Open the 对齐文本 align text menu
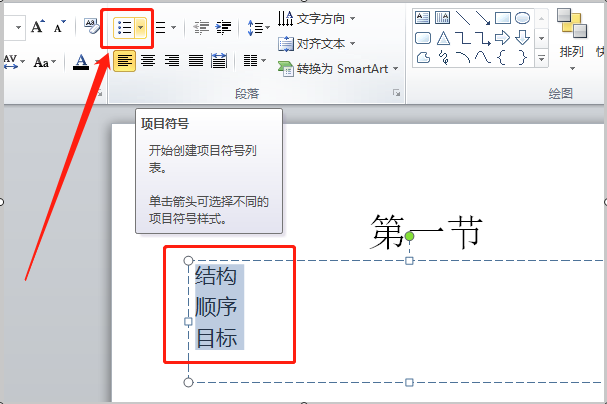 point(316,44)
